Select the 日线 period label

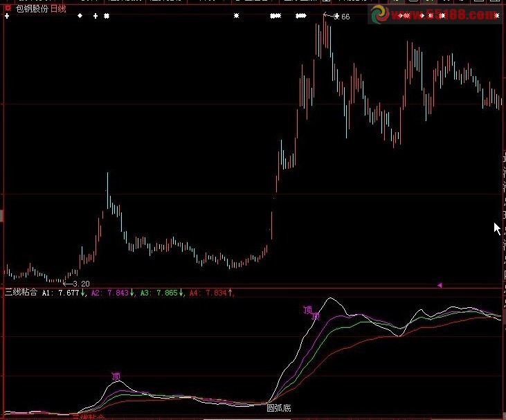click(58, 9)
